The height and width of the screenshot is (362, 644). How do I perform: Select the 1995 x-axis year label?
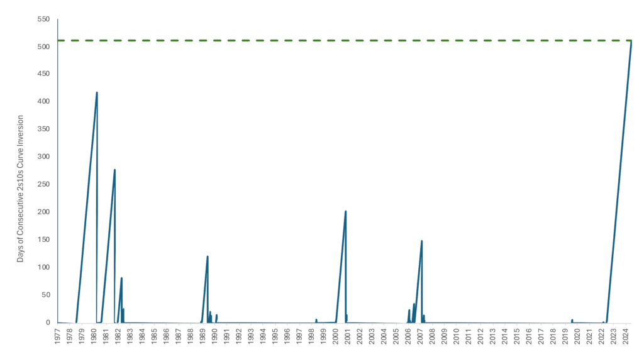[275, 336]
